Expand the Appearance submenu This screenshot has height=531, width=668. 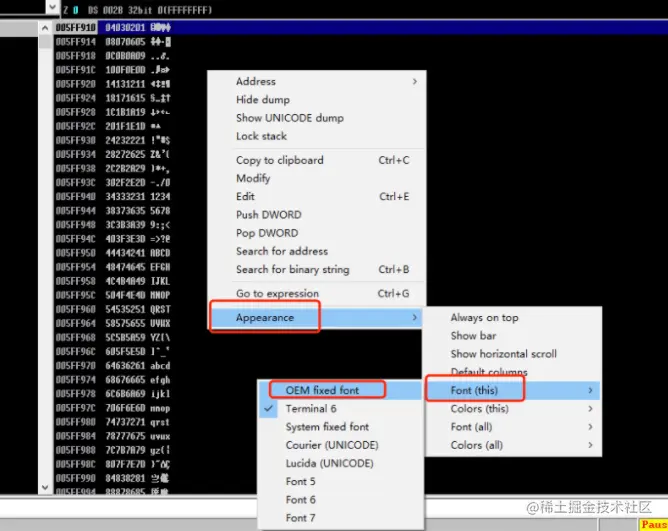pos(317,317)
